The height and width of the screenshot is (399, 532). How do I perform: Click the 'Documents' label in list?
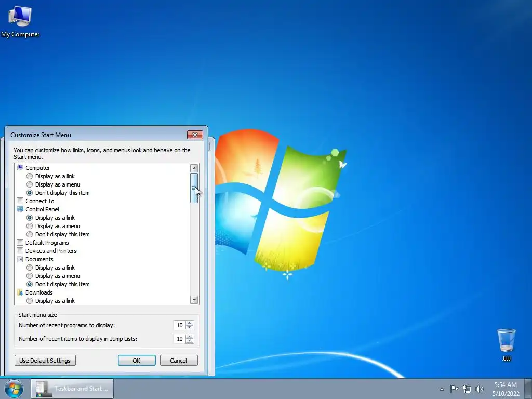click(x=39, y=259)
